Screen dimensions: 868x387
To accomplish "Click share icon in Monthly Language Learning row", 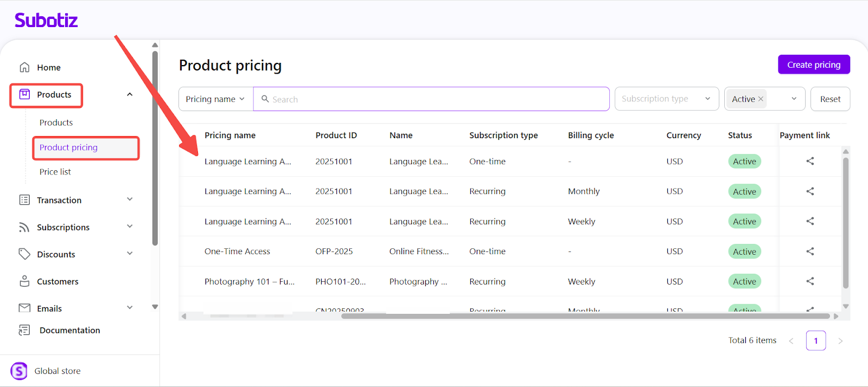I will pyautogui.click(x=810, y=191).
